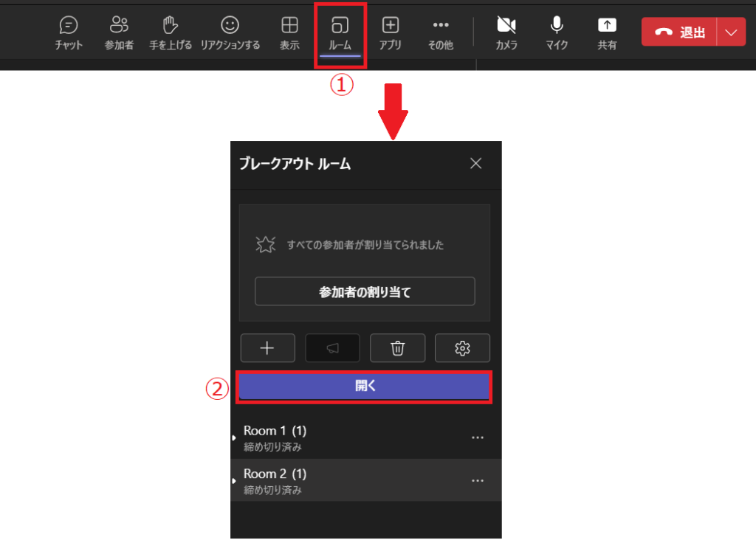
Task: Share screen using 共有 button
Action: click(607, 33)
